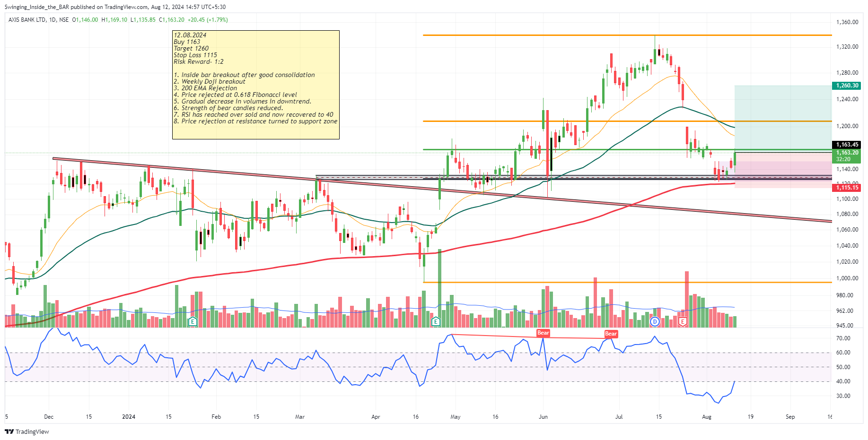Click the RSI 70.00 axis label
This screenshot has height=440, width=868.
click(843, 338)
